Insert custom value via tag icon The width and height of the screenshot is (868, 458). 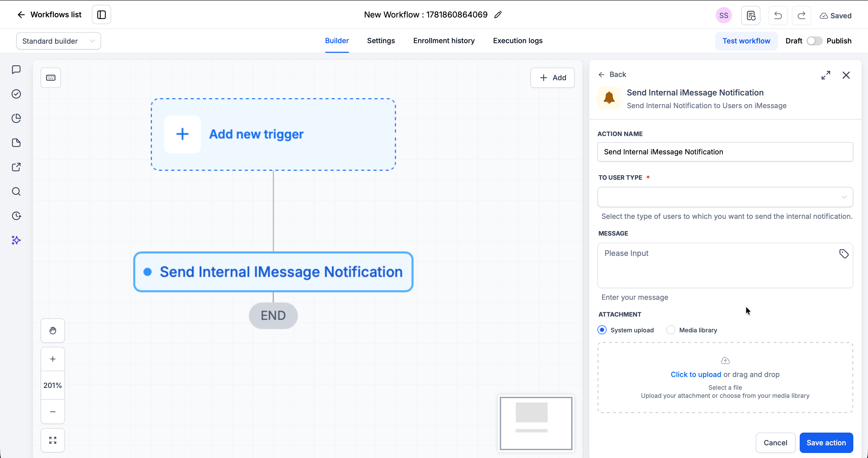click(x=844, y=254)
